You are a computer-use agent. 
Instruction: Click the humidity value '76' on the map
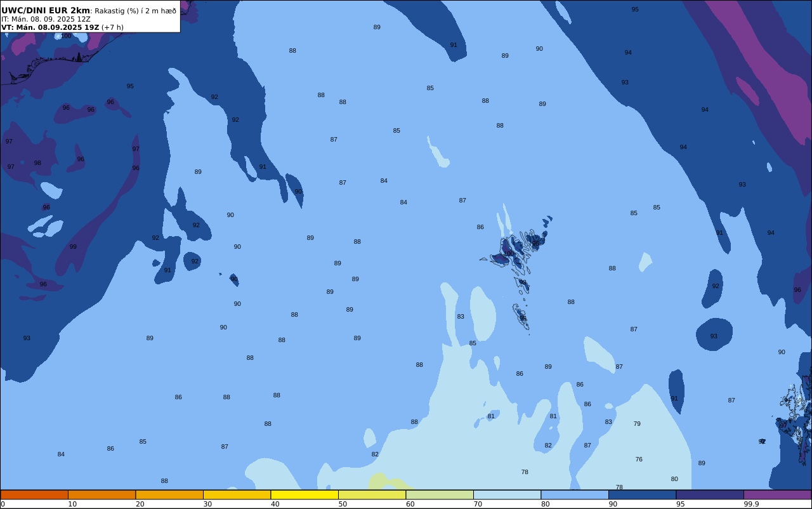(639, 459)
